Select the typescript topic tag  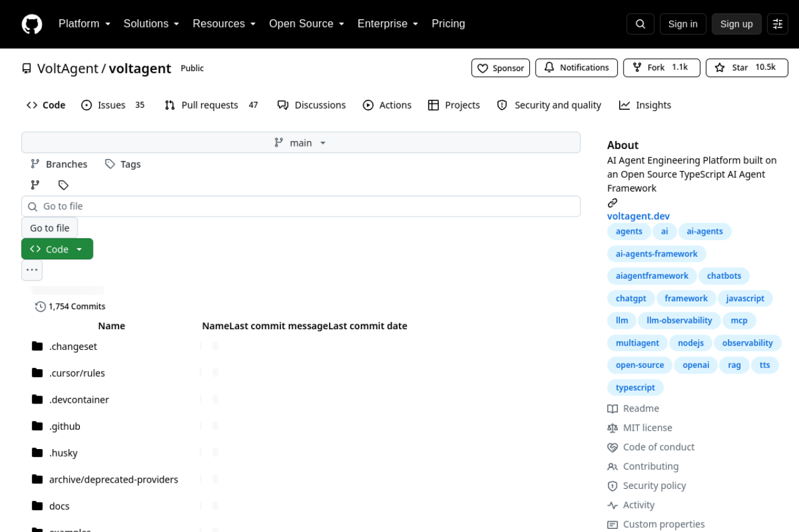635,387
